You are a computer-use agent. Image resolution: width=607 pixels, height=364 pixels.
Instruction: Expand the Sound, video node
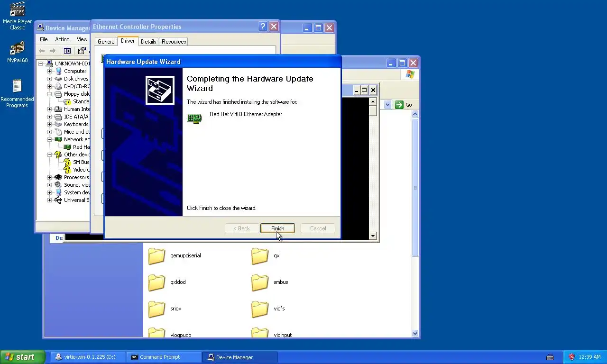click(x=49, y=185)
